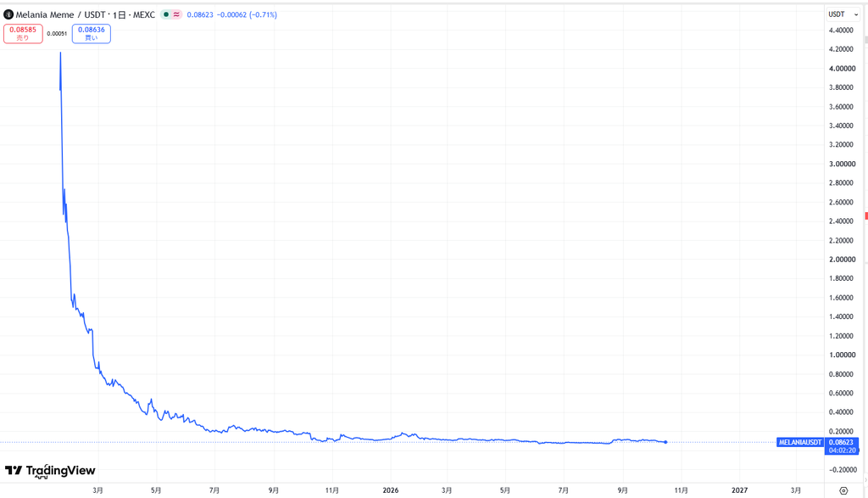Click the 1.40000 price axis label

click(841, 316)
